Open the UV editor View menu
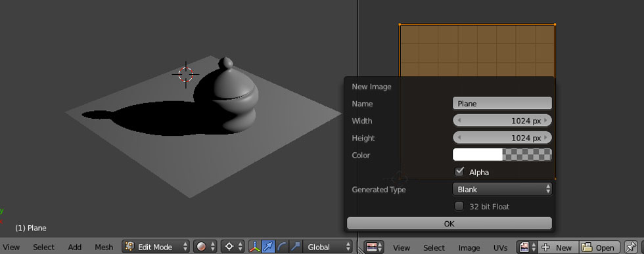Viewport: 644px width, 254px height. (402, 248)
